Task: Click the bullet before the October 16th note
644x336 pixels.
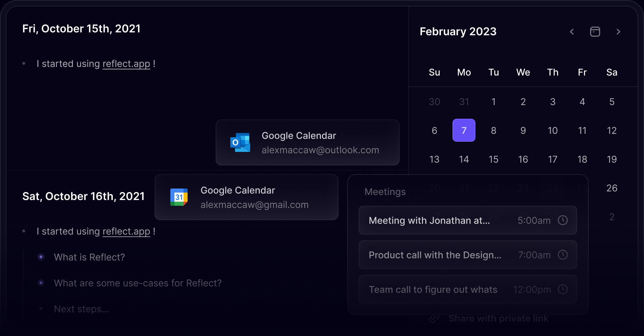Action: (x=24, y=231)
